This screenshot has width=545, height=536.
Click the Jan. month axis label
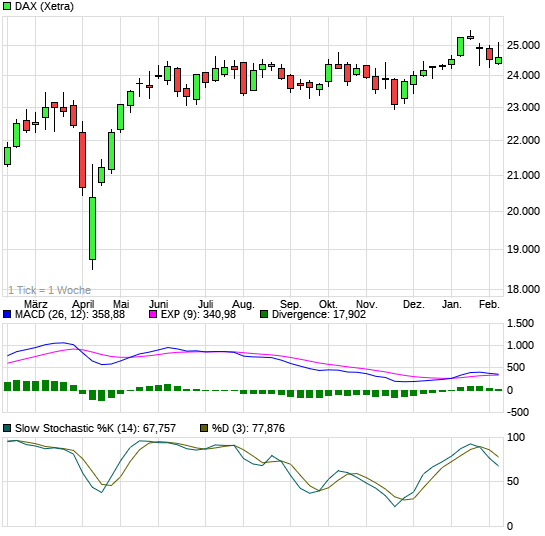point(452,304)
